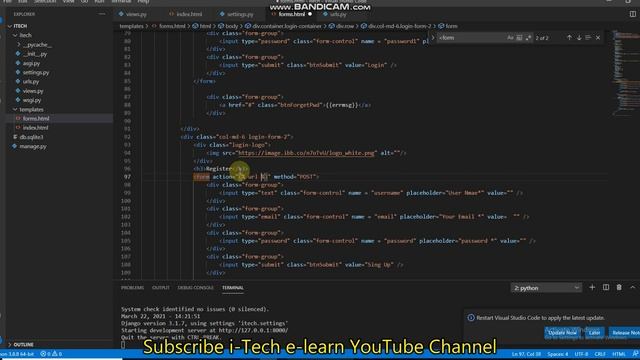Maximize terminal panel with up chevron

[632, 287]
